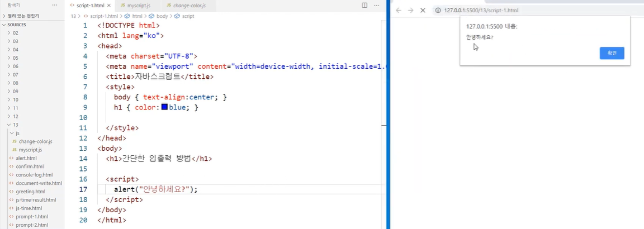
Task: Open js-time-result.html from the file tree
Action: pyautogui.click(x=32, y=200)
